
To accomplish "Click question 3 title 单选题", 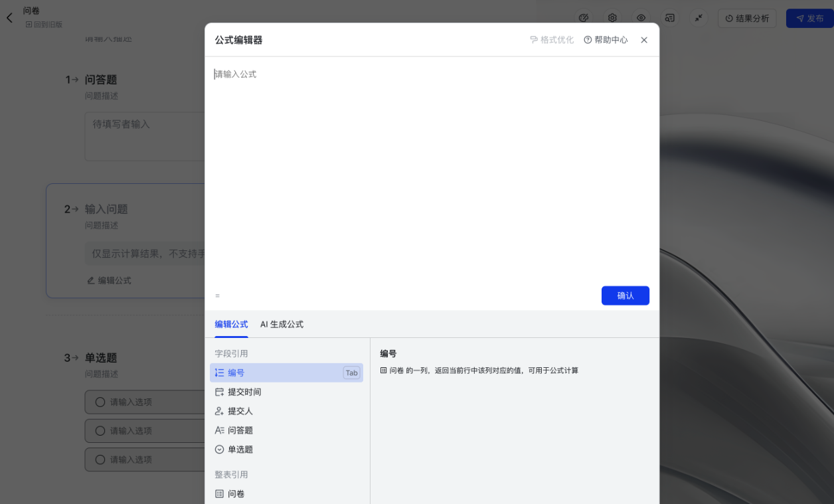I will (101, 358).
